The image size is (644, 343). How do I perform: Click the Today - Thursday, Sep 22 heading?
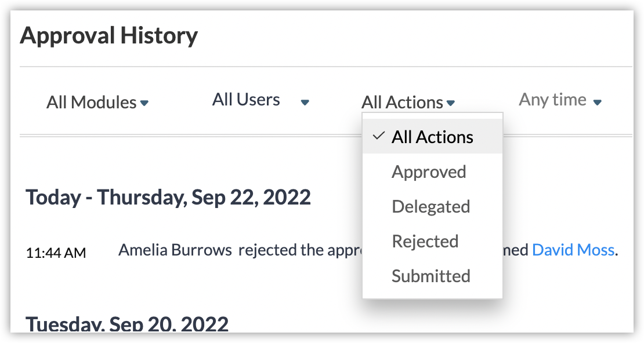tap(168, 198)
